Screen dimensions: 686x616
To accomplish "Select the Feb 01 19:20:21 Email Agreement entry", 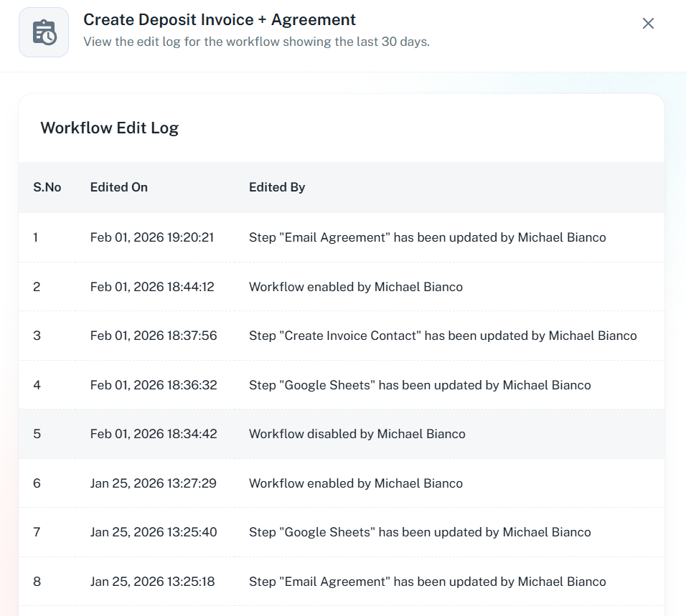I will tap(427, 237).
